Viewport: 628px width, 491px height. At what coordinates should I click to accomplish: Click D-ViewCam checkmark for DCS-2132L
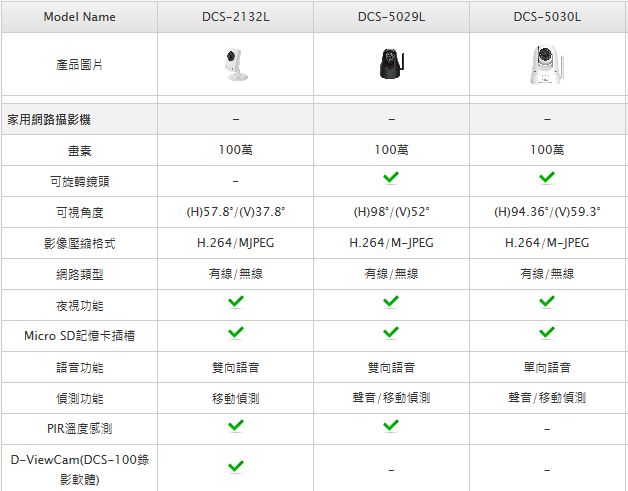click(236, 466)
